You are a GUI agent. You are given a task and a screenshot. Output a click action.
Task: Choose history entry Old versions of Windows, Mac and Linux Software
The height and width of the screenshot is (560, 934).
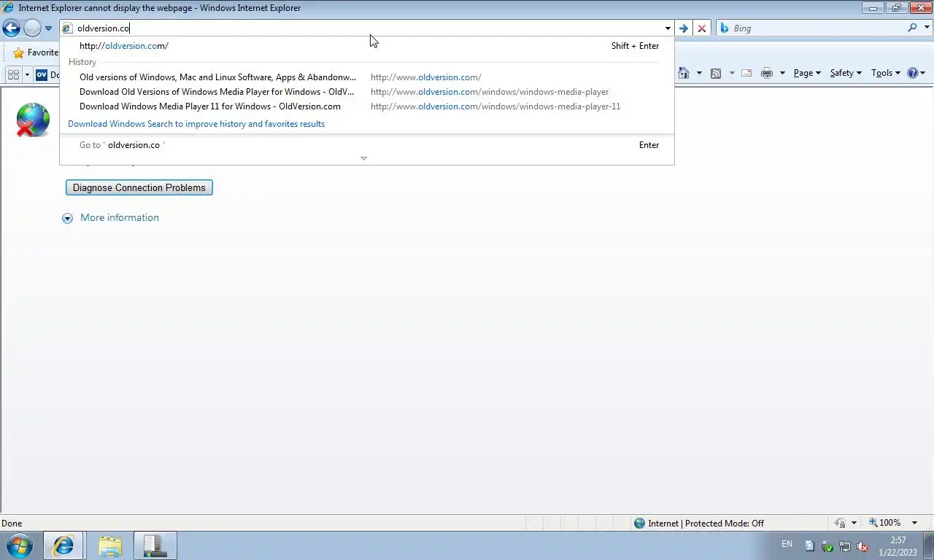[367, 77]
